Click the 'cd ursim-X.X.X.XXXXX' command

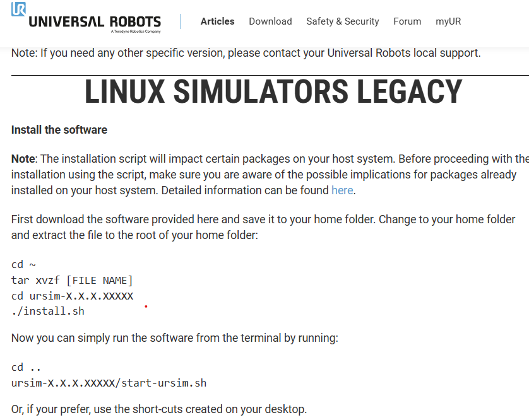72,296
